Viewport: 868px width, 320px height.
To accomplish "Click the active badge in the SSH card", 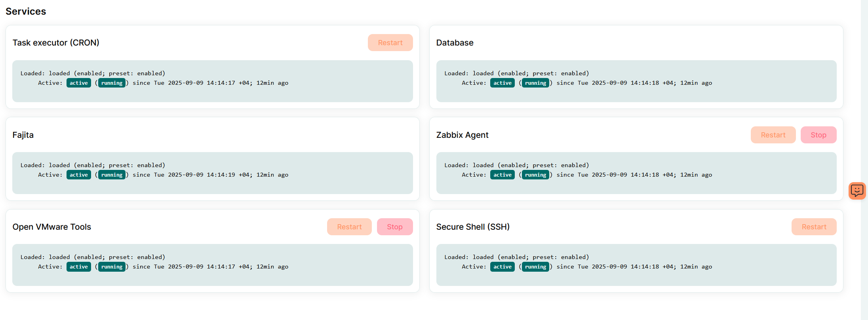I will (x=503, y=267).
